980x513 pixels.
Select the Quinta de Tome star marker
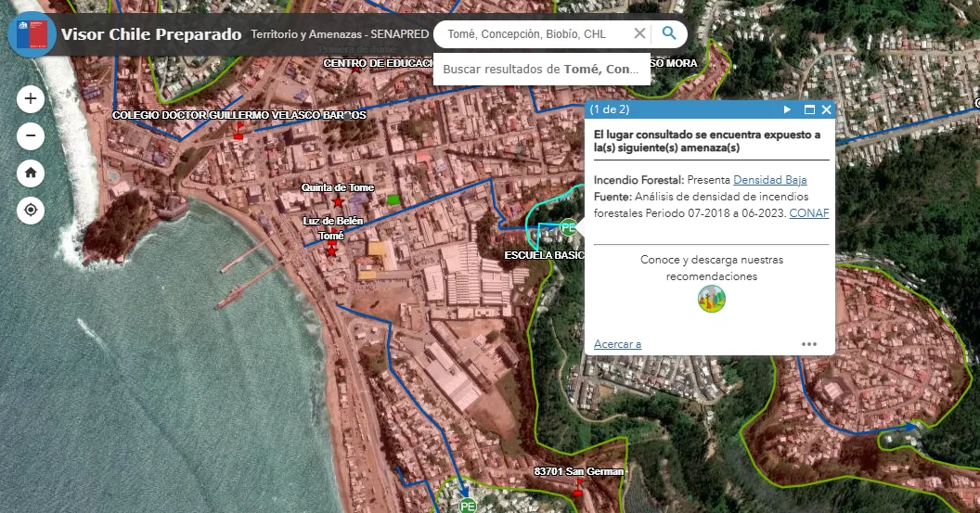coord(338,201)
